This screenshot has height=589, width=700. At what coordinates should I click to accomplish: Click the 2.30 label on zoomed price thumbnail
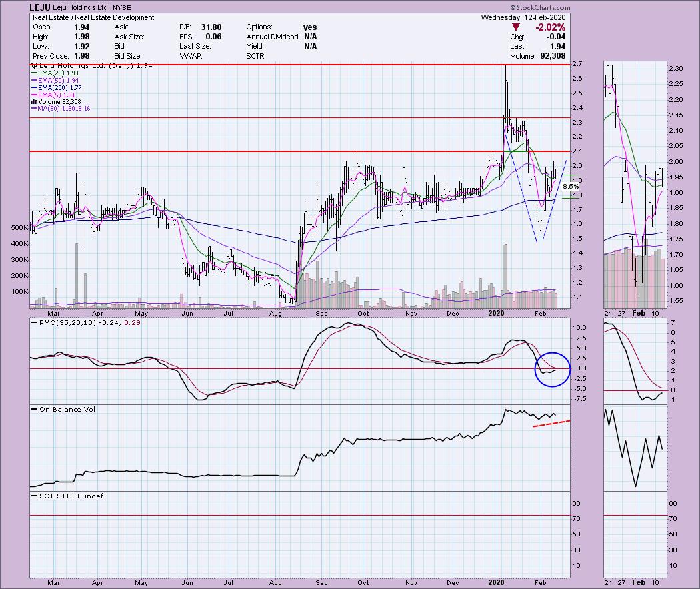pos(676,68)
